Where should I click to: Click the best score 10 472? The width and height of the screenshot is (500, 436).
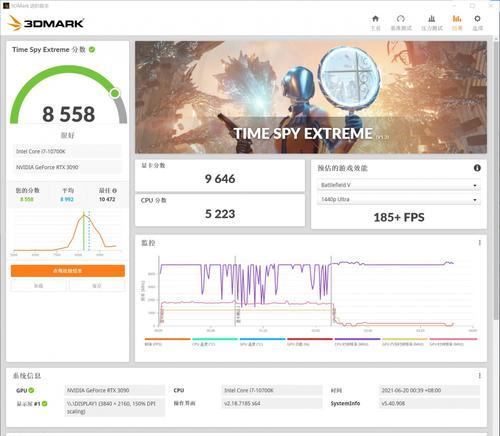(107, 199)
